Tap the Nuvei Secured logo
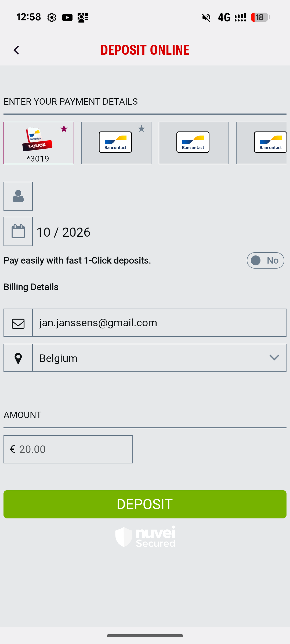The height and width of the screenshot is (644, 290). pyautogui.click(x=145, y=537)
